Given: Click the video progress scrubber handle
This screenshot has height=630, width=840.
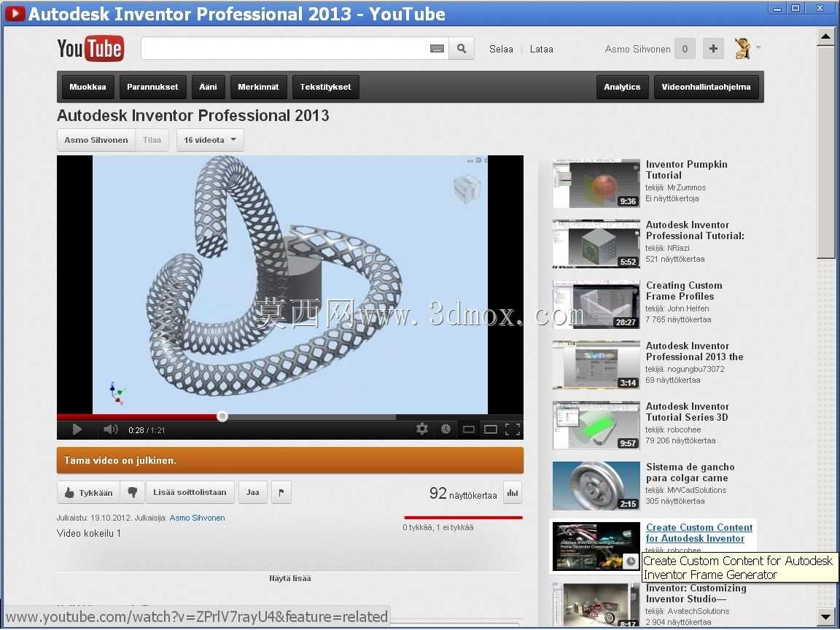Looking at the screenshot, I should (x=222, y=416).
